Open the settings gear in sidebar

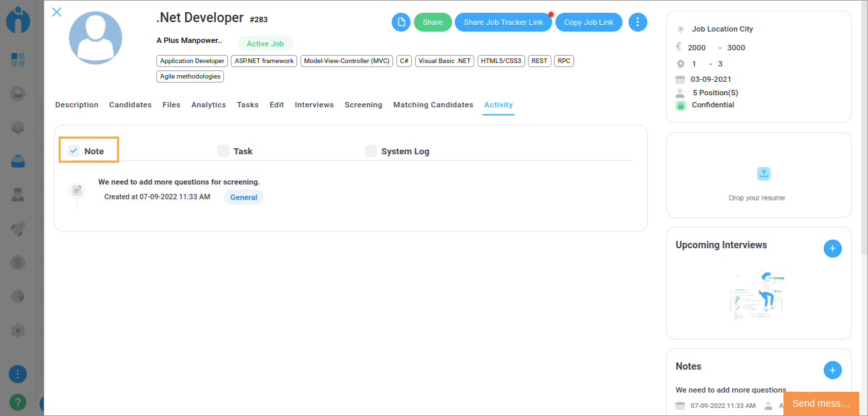pyautogui.click(x=18, y=330)
